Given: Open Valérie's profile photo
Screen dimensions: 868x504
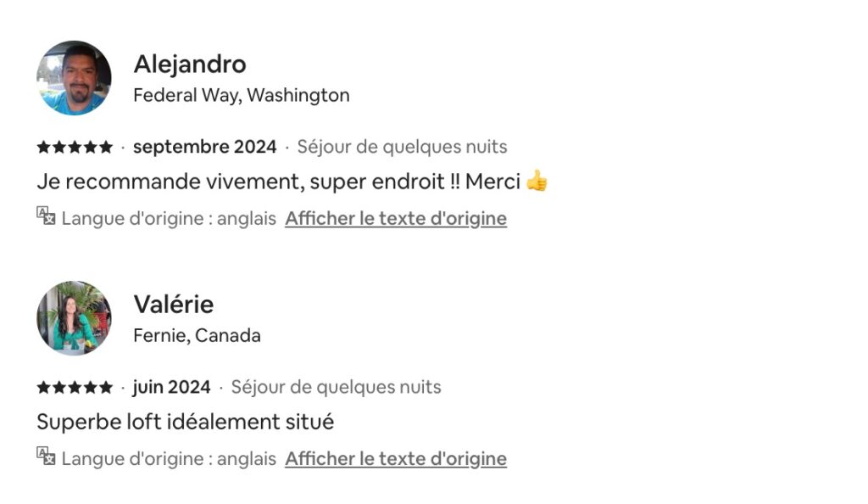Looking at the screenshot, I should tap(74, 318).
